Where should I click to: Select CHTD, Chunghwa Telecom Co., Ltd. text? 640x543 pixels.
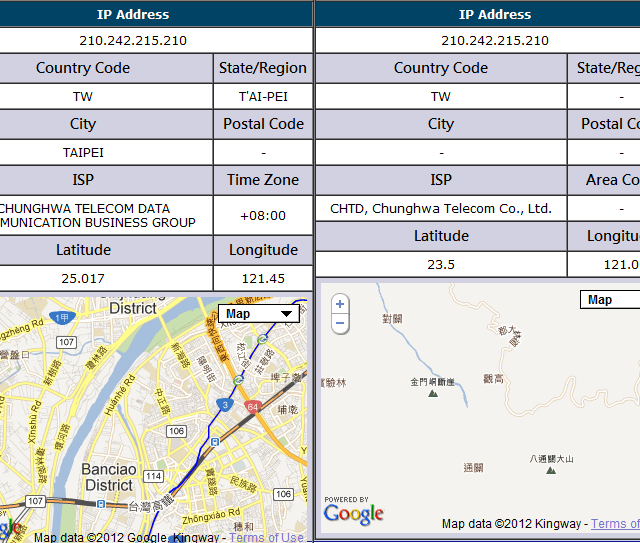(x=441, y=209)
